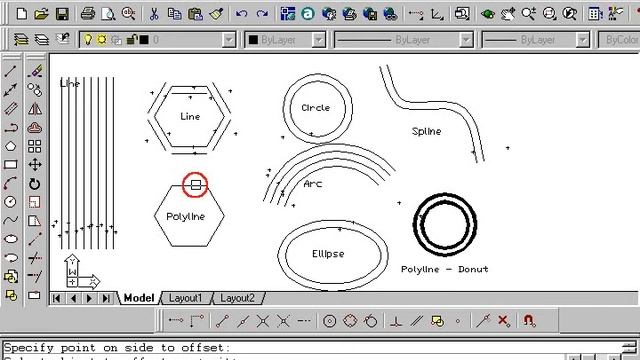The image size is (640, 360).
Task: Select the Arc tool
Action: click(x=11, y=184)
